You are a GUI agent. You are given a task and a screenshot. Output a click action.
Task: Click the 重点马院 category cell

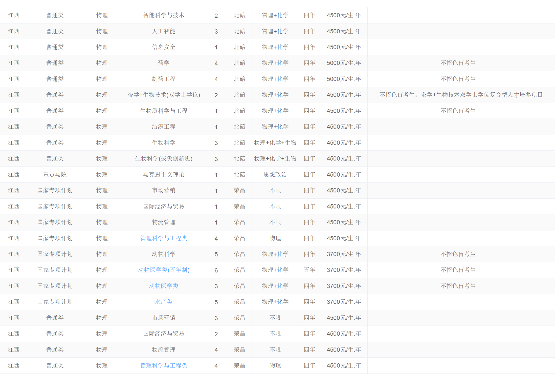pos(55,175)
